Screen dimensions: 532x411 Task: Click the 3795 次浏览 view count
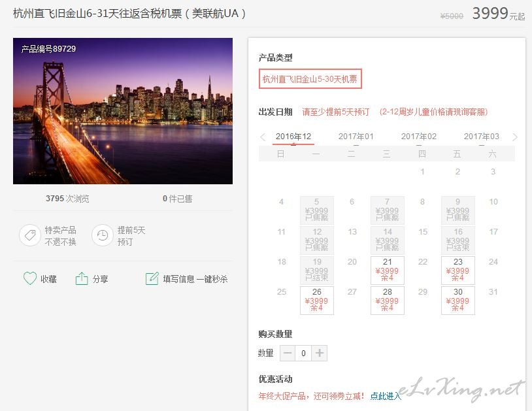(67, 199)
